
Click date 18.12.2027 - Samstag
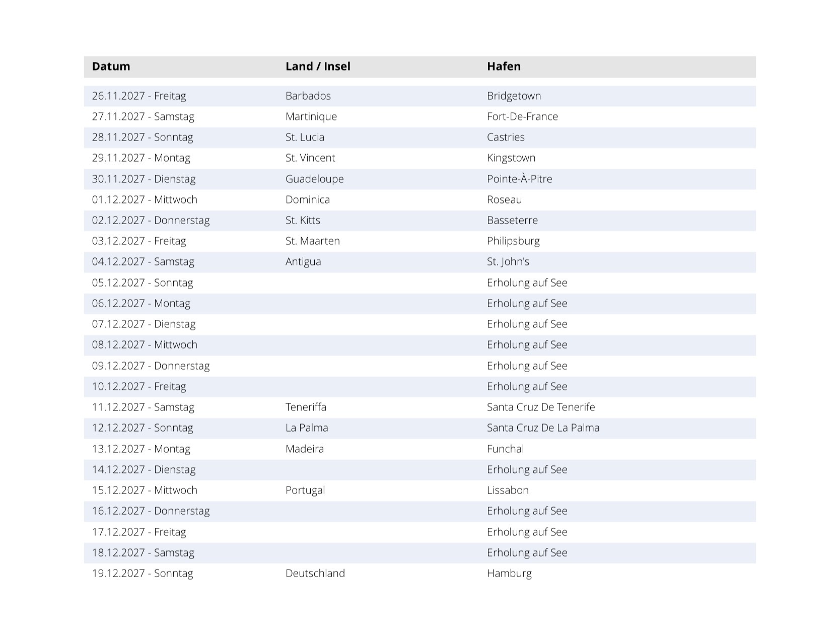(143, 552)
